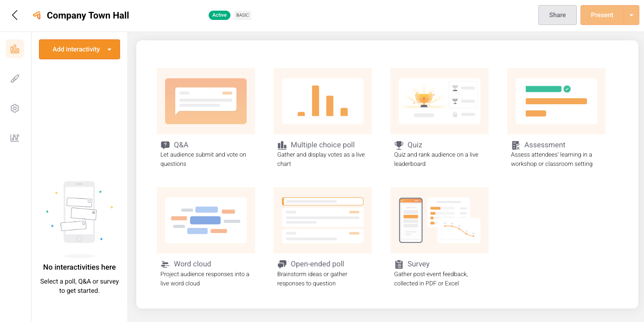This screenshot has width=644, height=322.
Task: Click the Q&A question bubble icon
Action: tap(165, 145)
